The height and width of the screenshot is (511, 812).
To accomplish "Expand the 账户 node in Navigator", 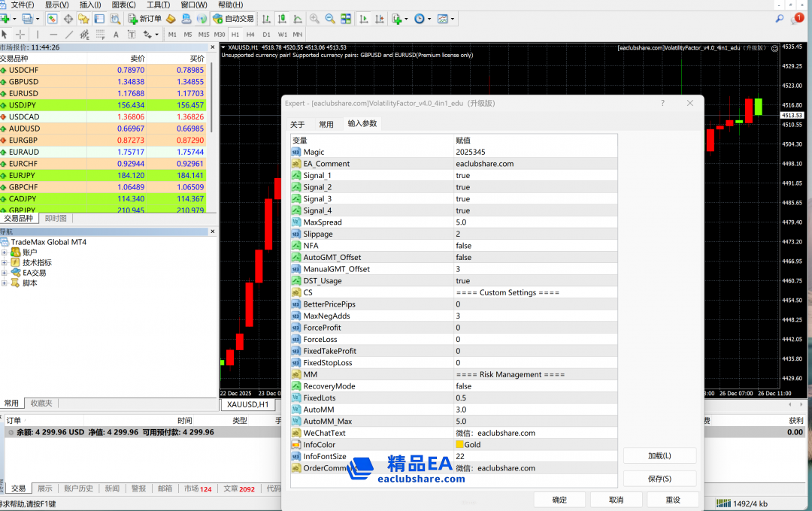I will tap(5, 252).
